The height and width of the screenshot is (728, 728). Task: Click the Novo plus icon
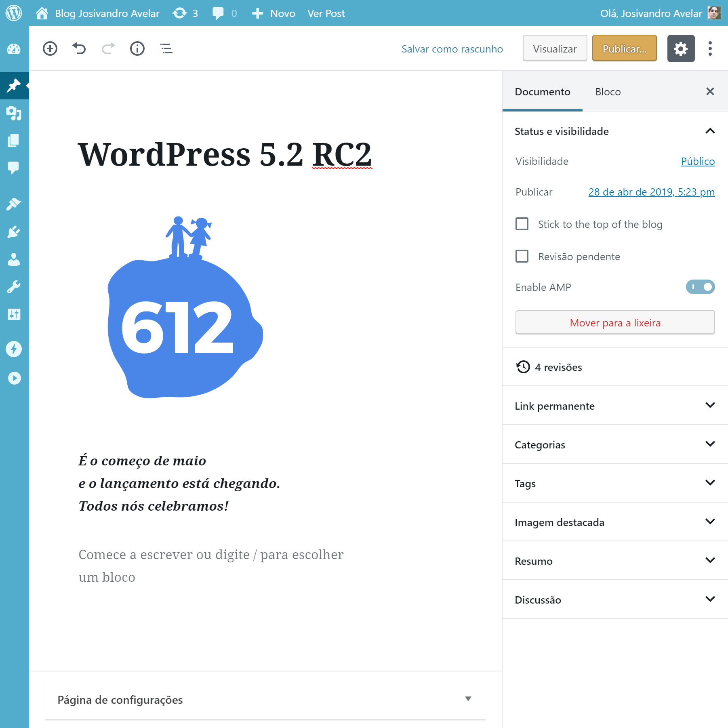tap(257, 13)
